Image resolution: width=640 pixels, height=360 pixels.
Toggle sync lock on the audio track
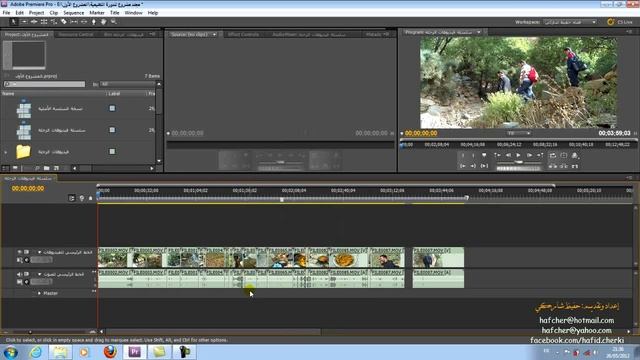tap(27, 274)
